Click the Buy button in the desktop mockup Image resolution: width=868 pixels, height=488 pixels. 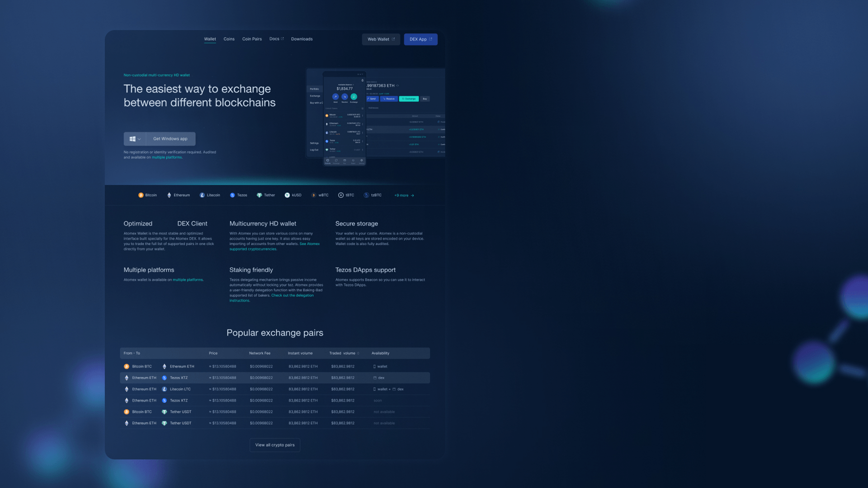tap(425, 99)
